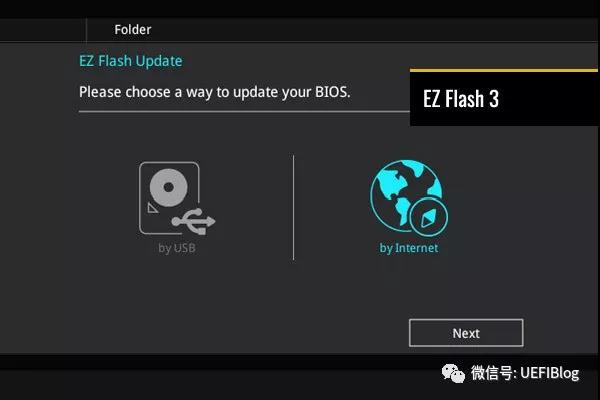Select the by USB drive icon

pos(177,198)
